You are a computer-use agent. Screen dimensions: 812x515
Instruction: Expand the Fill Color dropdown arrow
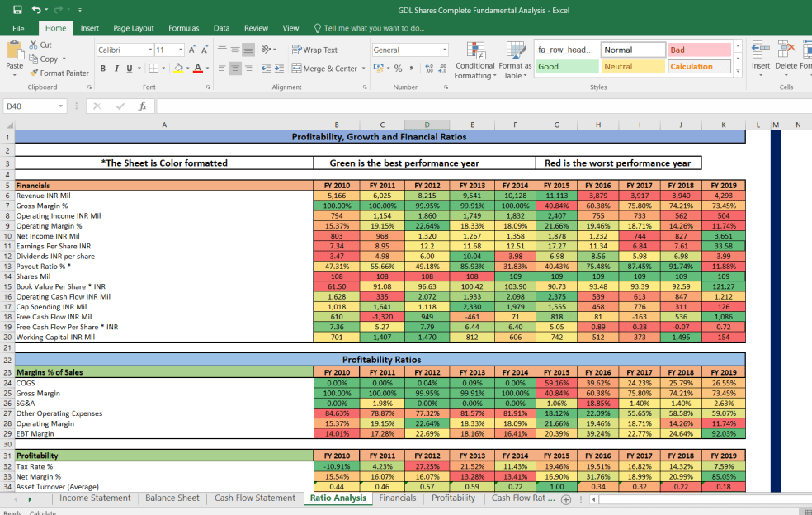pyautogui.click(x=187, y=67)
